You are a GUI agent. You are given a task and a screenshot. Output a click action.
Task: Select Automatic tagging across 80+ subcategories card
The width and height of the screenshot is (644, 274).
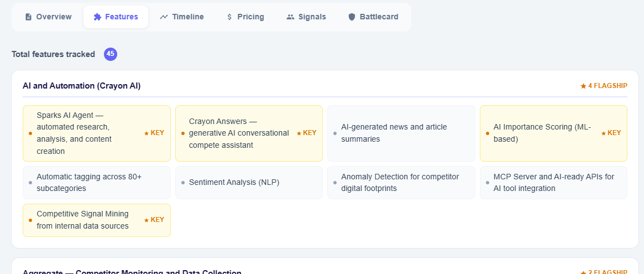click(97, 183)
